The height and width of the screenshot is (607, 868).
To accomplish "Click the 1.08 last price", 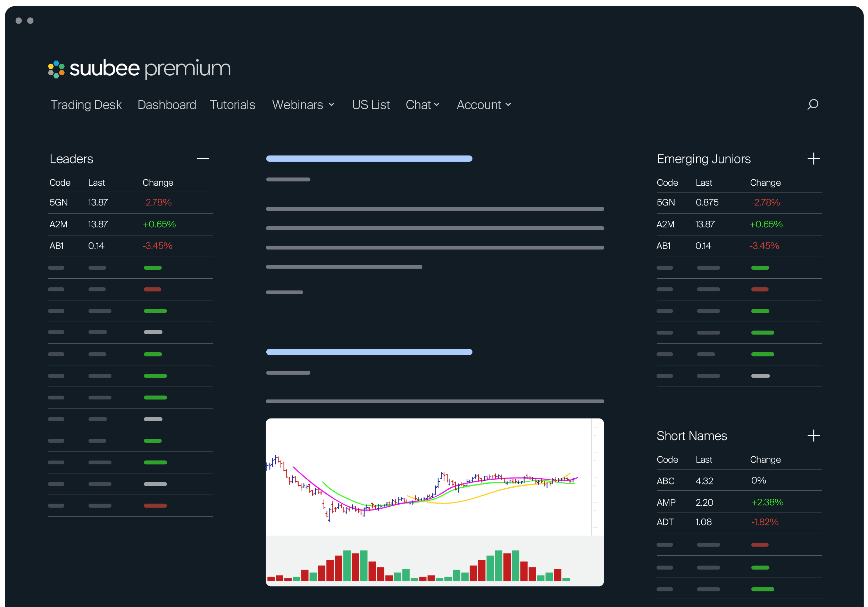I will tap(703, 522).
